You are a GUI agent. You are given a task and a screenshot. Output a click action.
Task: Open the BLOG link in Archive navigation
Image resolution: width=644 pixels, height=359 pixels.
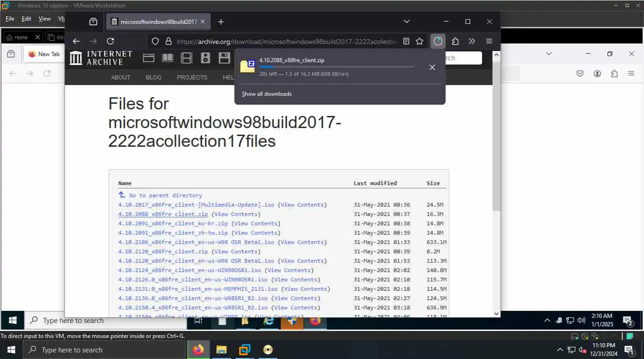[154, 78]
